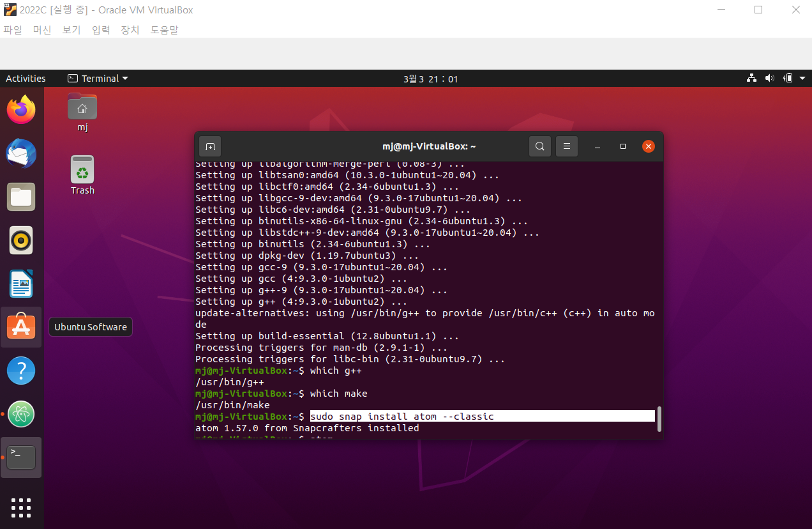Screen dimensions: 812x529
Task: Click the volume icon in top bar
Action: point(770,79)
